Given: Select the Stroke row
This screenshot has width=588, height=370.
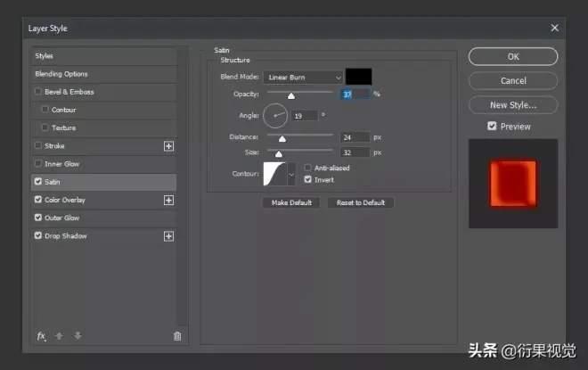Looking at the screenshot, I should pos(104,146).
